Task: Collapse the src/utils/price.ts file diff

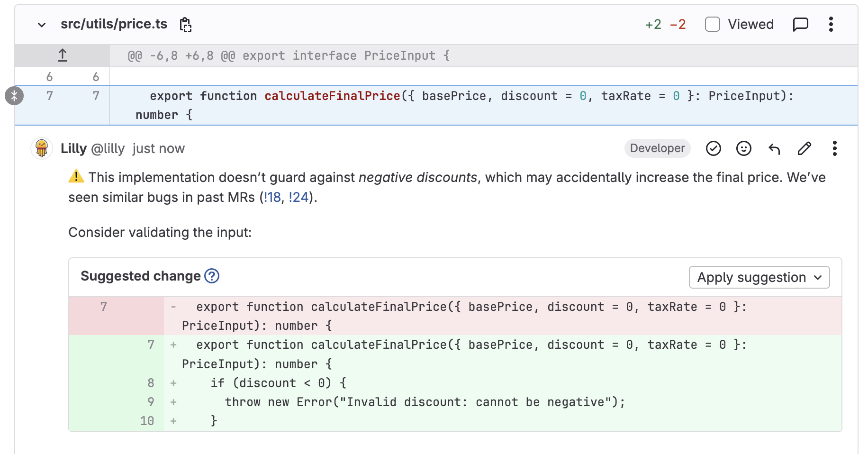Action: [x=42, y=25]
